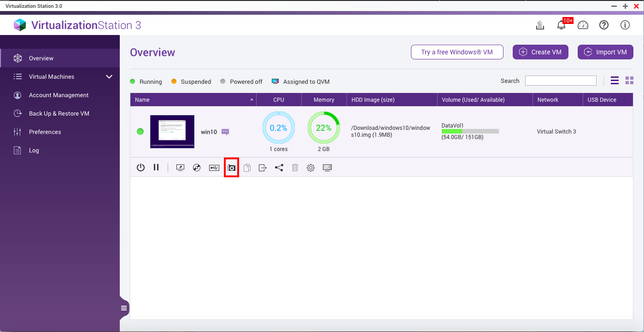Take a snapshot with the camera icon

(231, 168)
